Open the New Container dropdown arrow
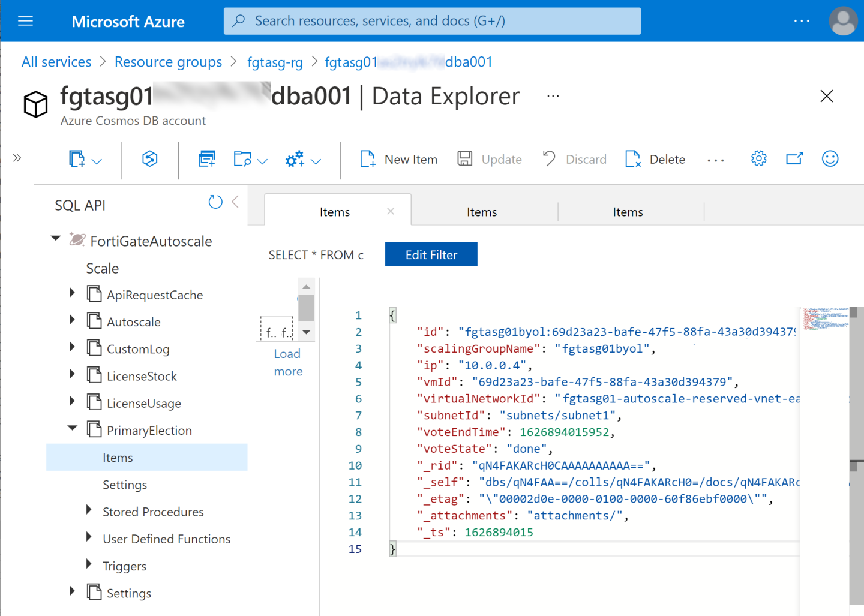 click(x=97, y=161)
